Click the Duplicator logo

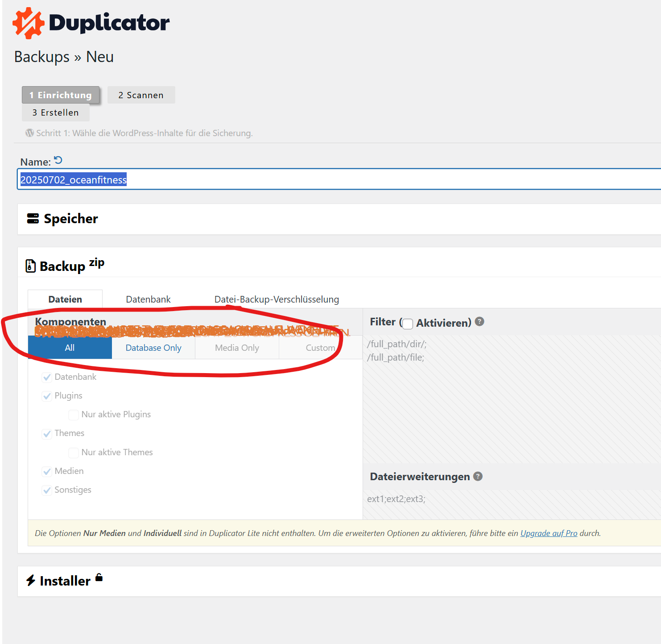[x=91, y=23]
